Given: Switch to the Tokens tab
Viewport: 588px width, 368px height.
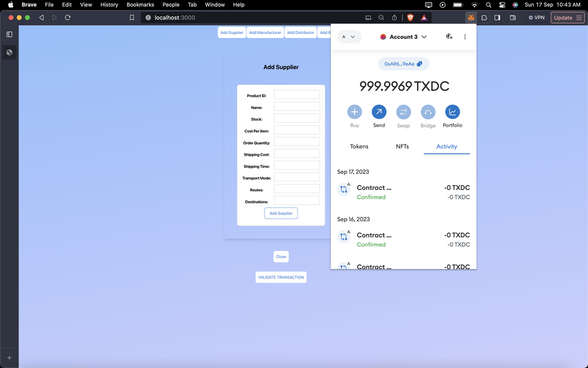Looking at the screenshot, I should 359,146.
